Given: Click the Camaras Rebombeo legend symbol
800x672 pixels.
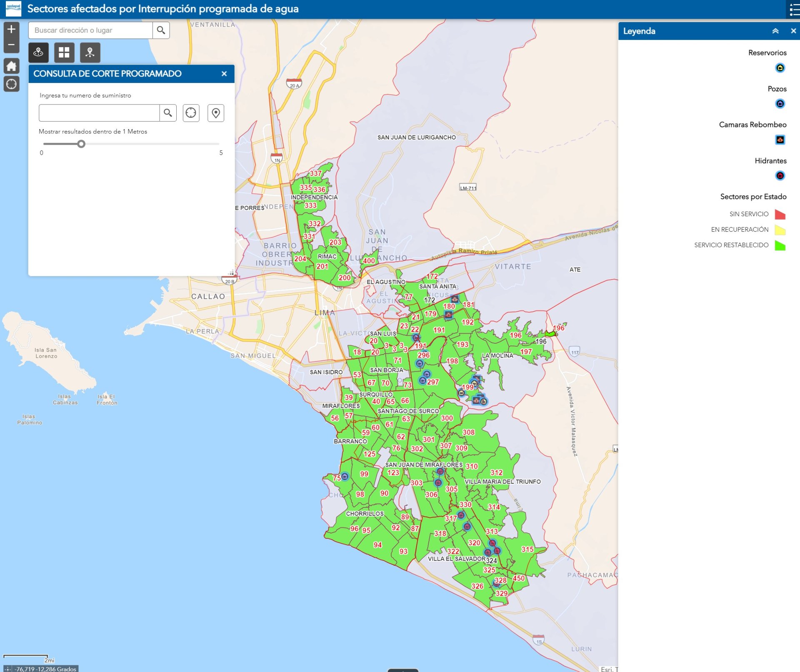Looking at the screenshot, I should 780,140.
